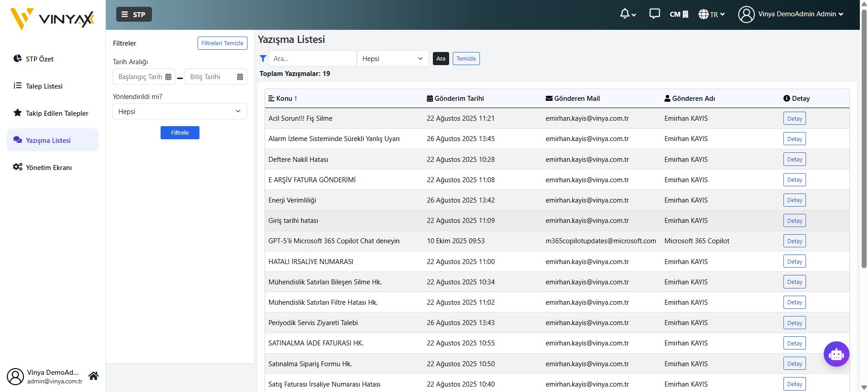The image size is (868, 392).
Task: Sort by Gönderen Adı column header
Action: pos(690,99)
